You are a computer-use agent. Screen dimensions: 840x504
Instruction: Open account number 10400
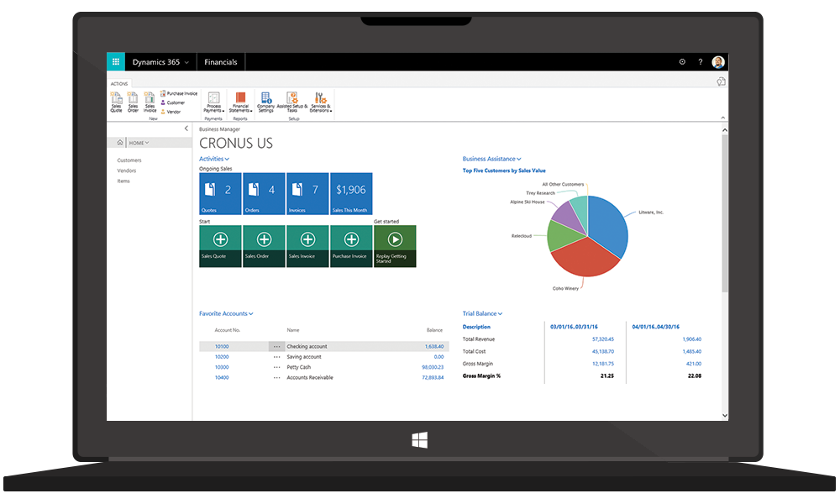pyautogui.click(x=222, y=378)
